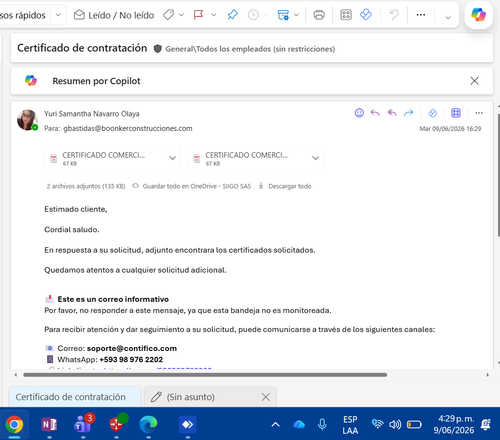
Task: Print the email with the printer icon
Action: [319, 15]
